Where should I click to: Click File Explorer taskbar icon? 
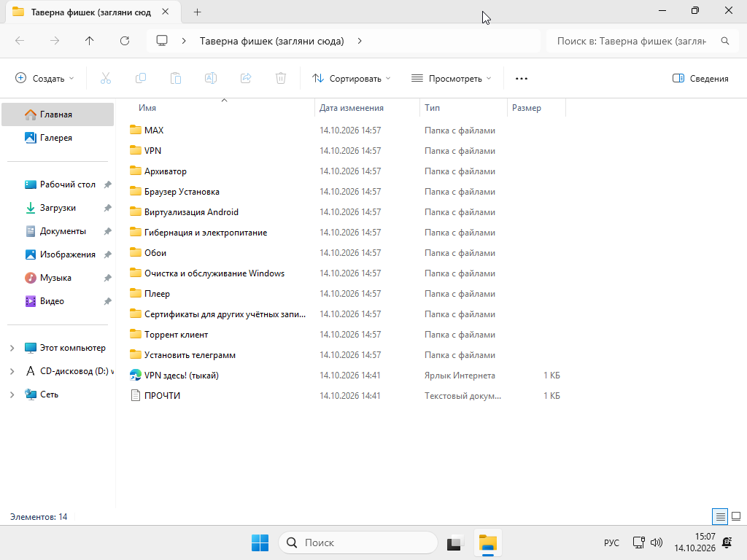click(488, 542)
